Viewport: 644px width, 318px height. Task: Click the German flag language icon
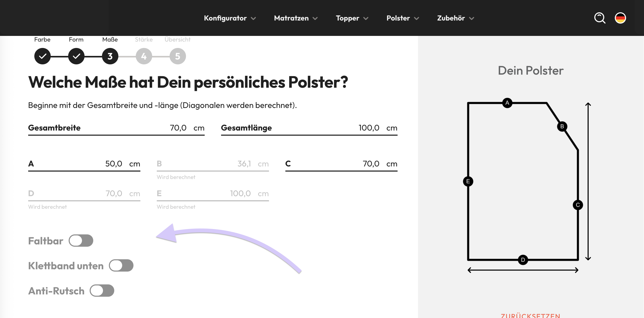click(x=621, y=18)
